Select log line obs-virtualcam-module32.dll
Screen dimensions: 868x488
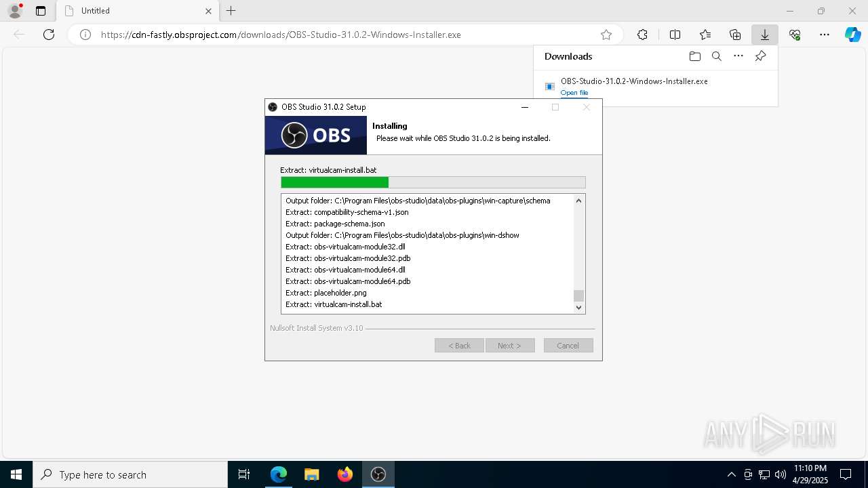point(345,247)
